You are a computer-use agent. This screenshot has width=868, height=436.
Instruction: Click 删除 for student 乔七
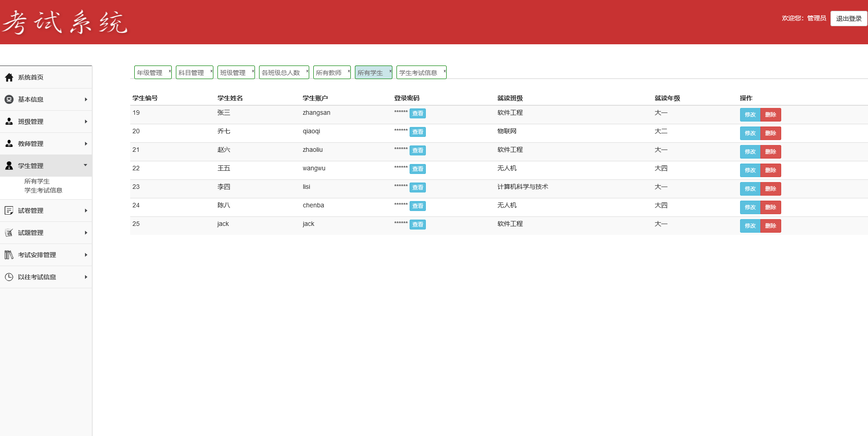point(771,133)
